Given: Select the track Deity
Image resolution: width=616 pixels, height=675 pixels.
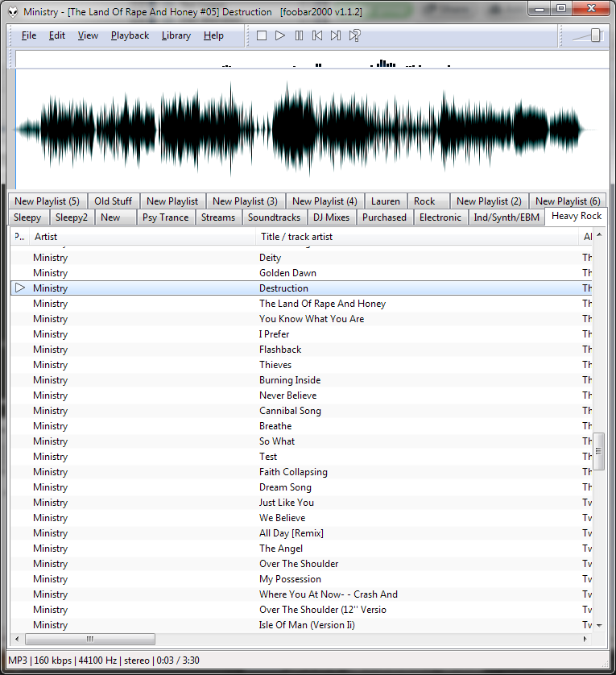Looking at the screenshot, I should click(301, 258).
